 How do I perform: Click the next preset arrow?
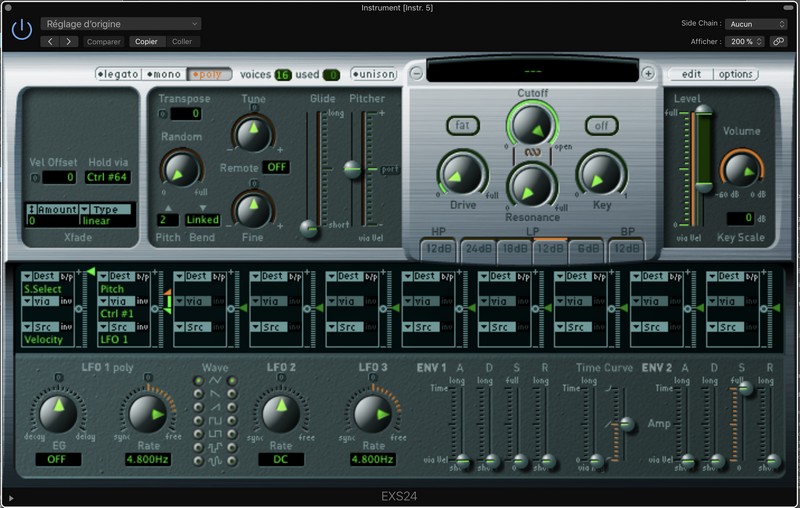[69, 42]
